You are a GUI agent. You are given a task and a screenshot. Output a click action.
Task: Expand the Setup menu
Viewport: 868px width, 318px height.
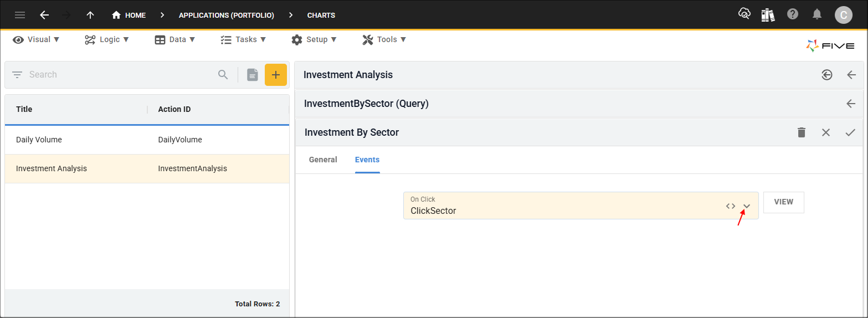314,39
